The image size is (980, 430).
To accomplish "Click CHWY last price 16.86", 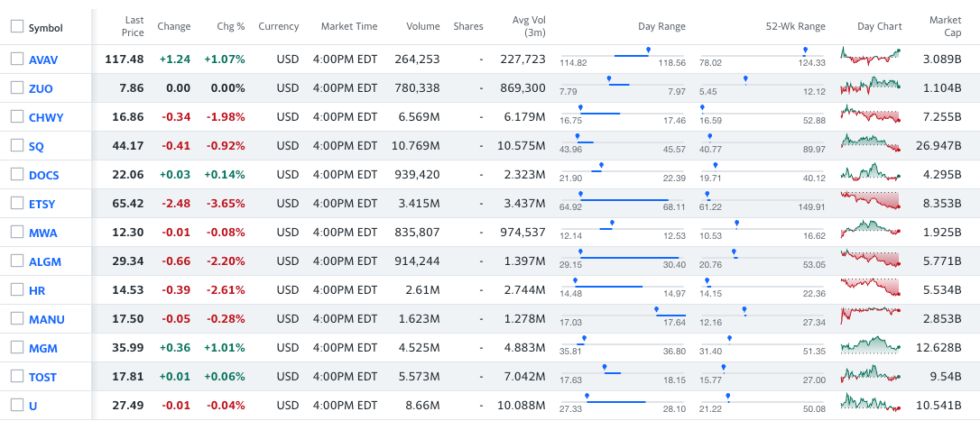I will [127, 117].
